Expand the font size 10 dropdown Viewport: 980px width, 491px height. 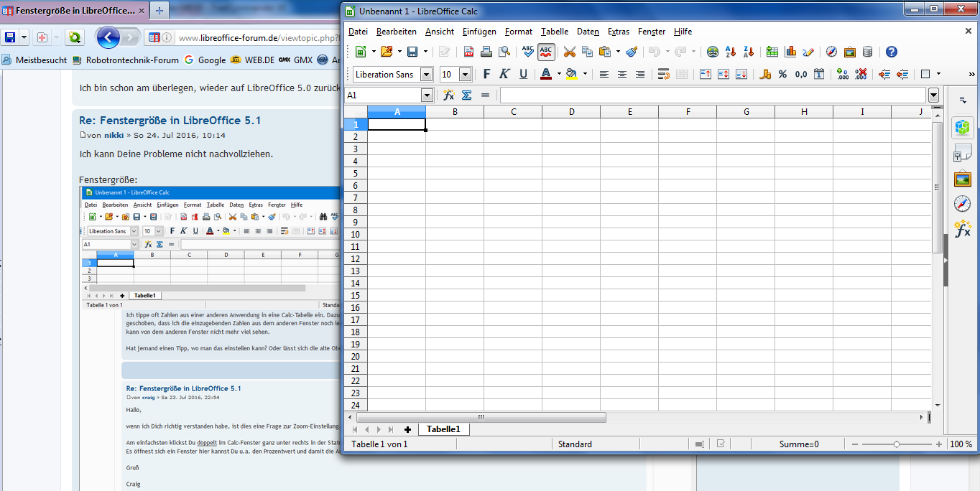click(x=465, y=74)
